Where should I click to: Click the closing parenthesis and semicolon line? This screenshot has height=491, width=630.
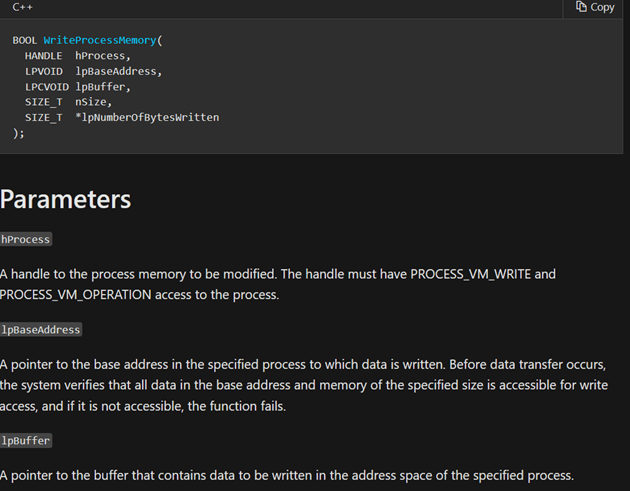(x=18, y=133)
